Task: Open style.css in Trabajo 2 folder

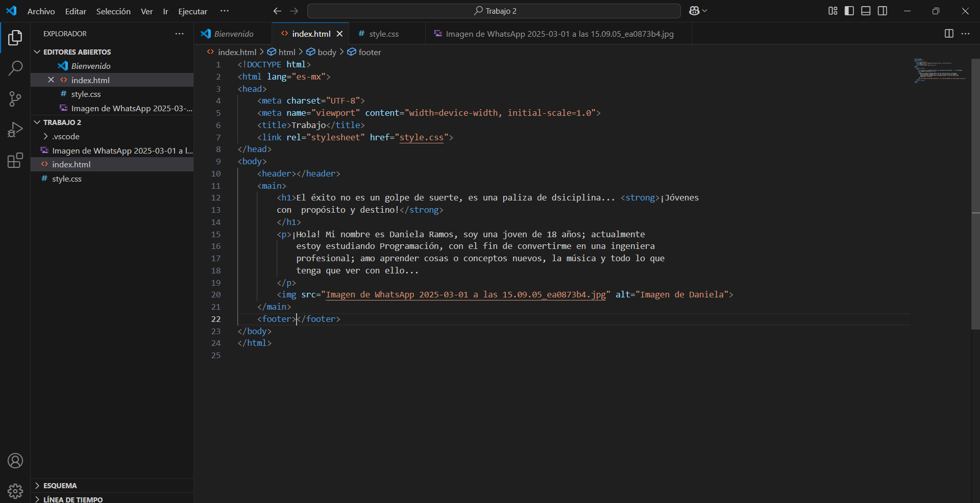Action: coord(112,179)
